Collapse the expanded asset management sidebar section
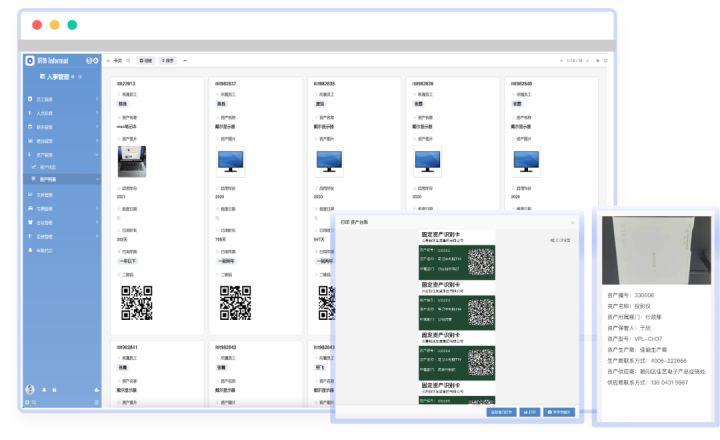 click(97, 155)
